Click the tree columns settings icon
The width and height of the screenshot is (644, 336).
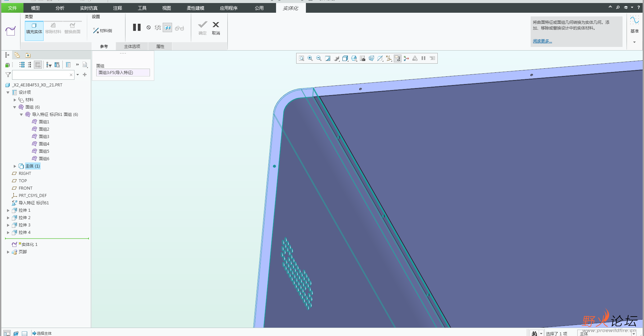[x=57, y=65]
